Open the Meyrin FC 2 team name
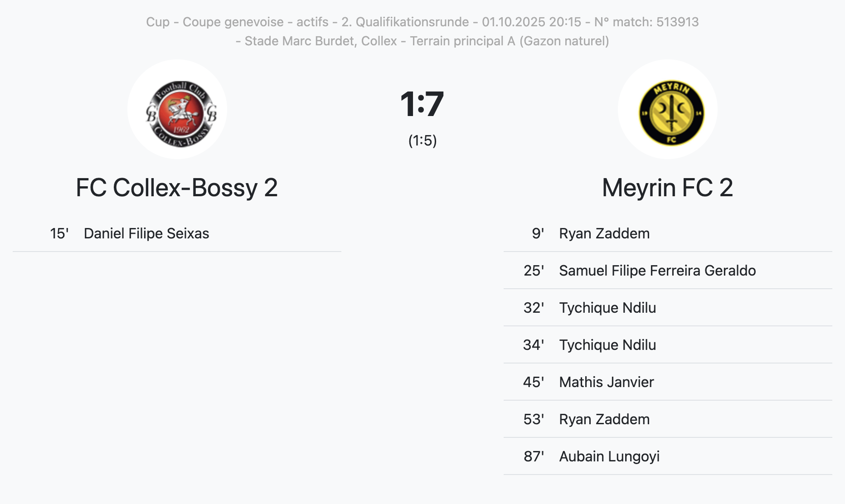 pos(667,188)
